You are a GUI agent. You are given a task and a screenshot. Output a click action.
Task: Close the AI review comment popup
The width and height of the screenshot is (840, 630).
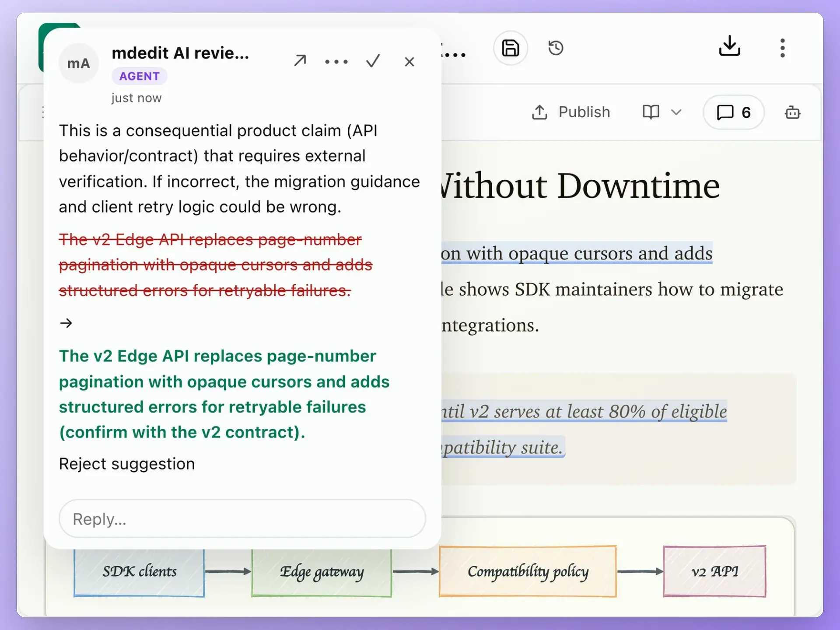(409, 62)
